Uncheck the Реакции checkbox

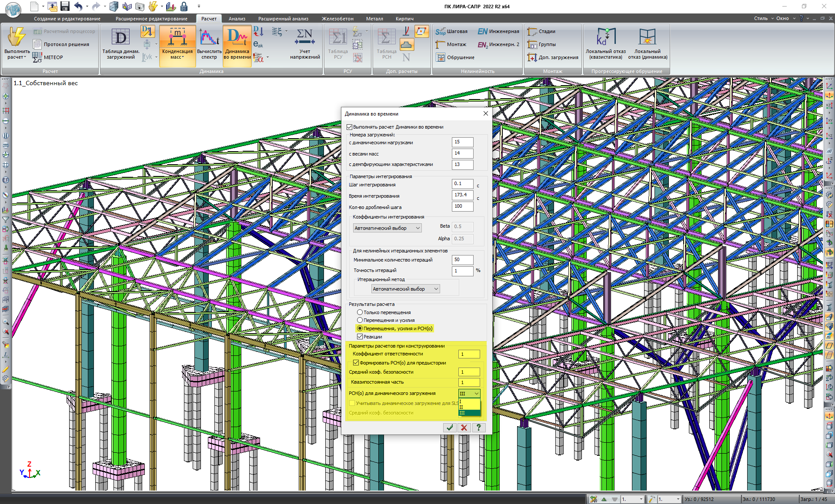pyautogui.click(x=360, y=337)
